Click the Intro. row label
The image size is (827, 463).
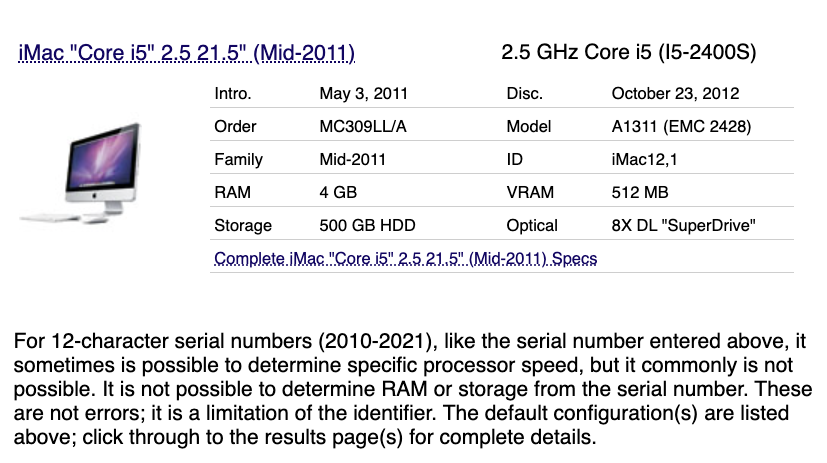pyautogui.click(x=233, y=93)
